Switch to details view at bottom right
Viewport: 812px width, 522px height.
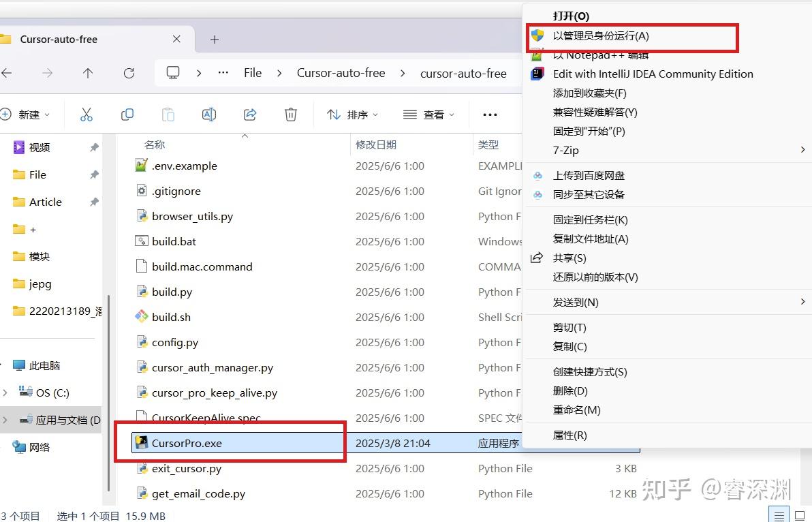[779, 515]
